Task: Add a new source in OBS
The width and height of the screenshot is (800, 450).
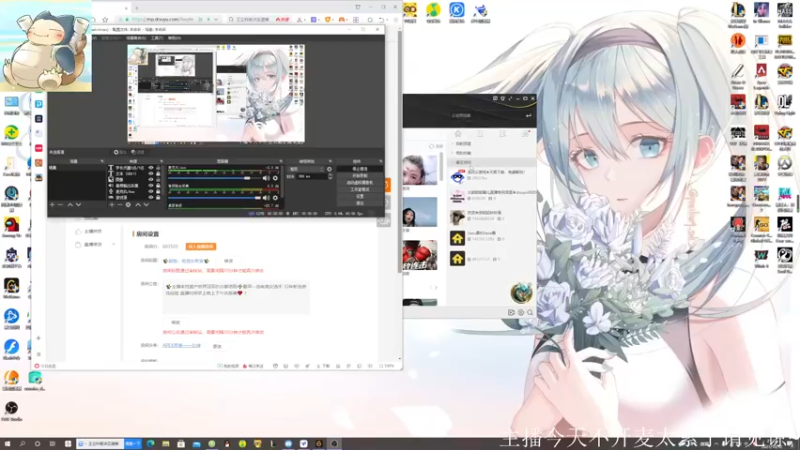Action: click(111, 205)
